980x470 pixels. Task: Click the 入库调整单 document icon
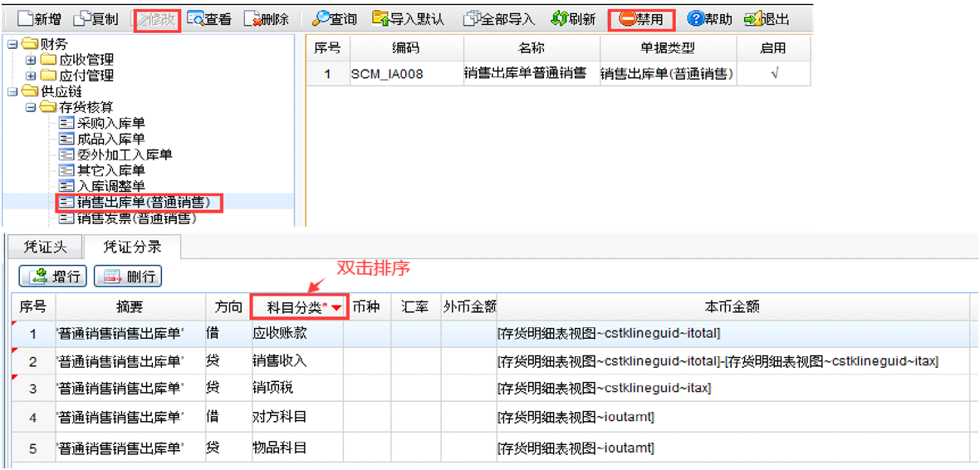click(66, 186)
